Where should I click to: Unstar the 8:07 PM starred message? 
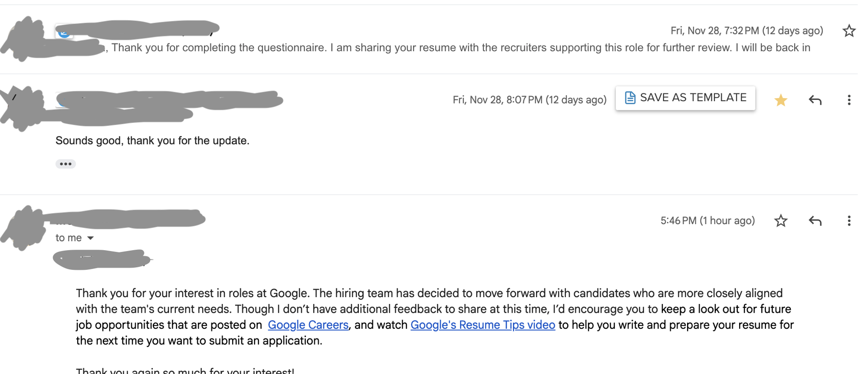coord(780,100)
